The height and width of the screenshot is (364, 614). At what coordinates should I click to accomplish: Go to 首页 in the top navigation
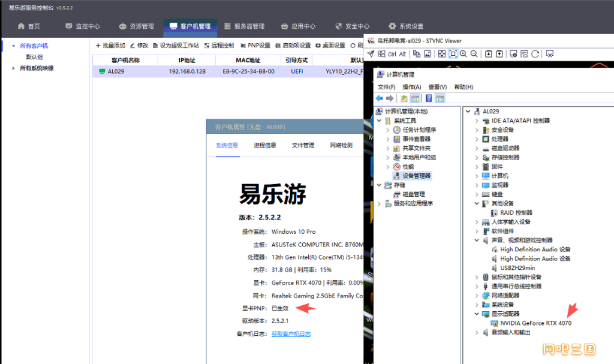29,26
